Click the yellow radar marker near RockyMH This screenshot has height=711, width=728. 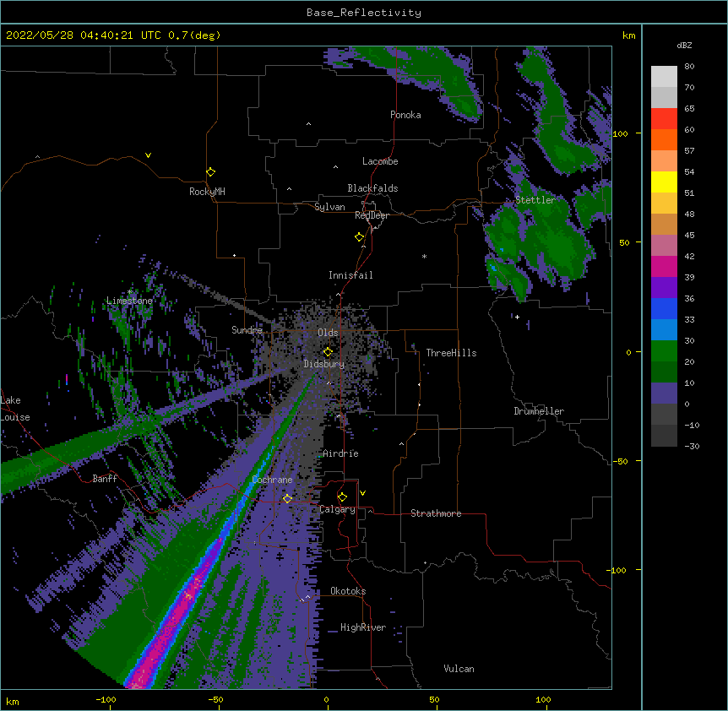[x=210, y=172]
